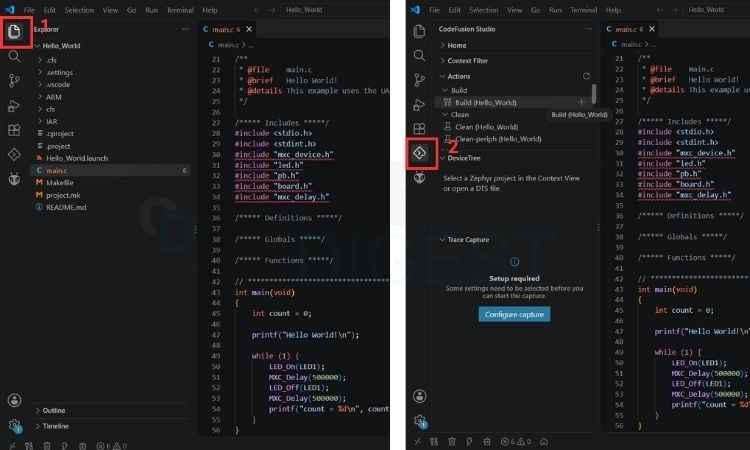
Task: Click alien-head icon in left window activity bar
Action: point(14,179)
